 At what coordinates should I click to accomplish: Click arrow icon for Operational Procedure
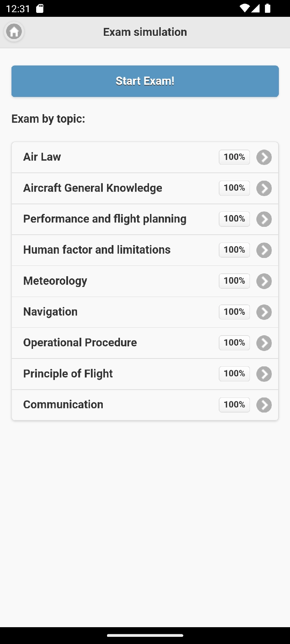(264, 343)
